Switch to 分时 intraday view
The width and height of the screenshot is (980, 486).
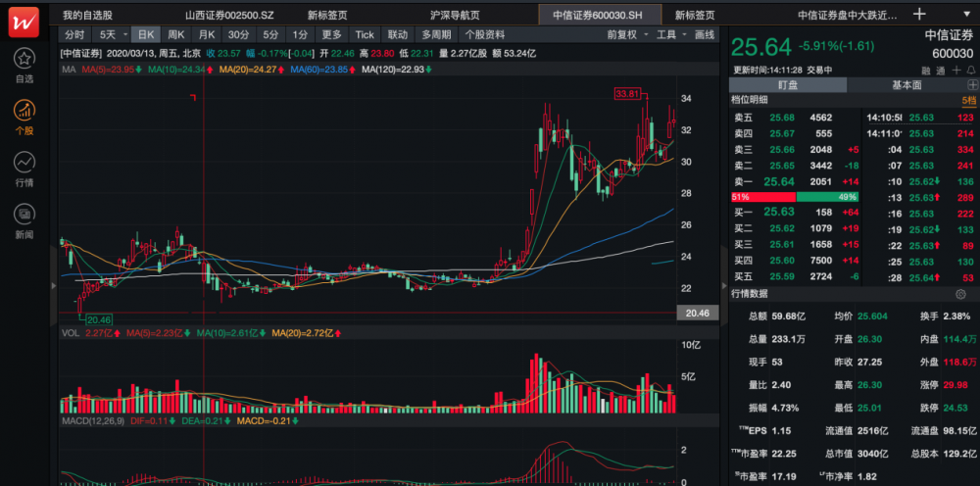[74, 35]
